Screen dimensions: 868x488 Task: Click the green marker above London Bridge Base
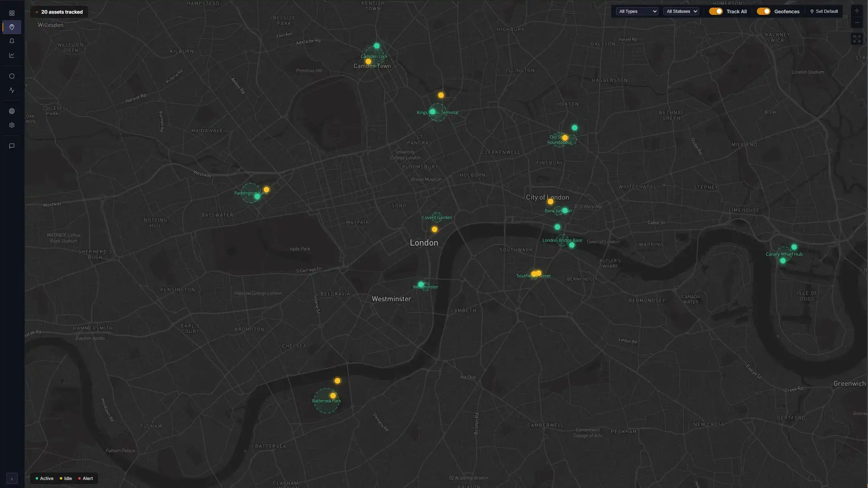tap(557, 227)
